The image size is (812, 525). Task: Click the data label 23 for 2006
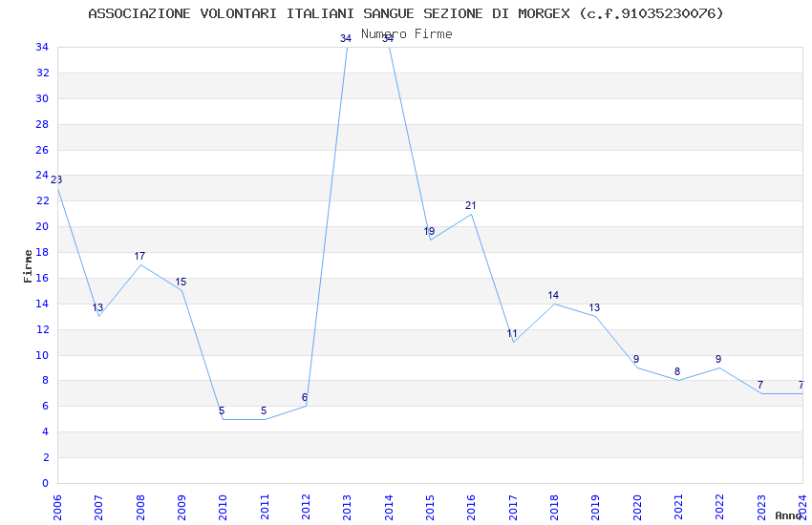pyautogui.click(x=56, y=179)
